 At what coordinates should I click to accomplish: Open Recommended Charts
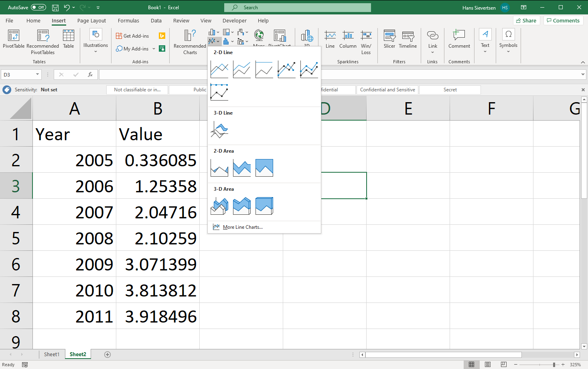[x=190, y=42]
